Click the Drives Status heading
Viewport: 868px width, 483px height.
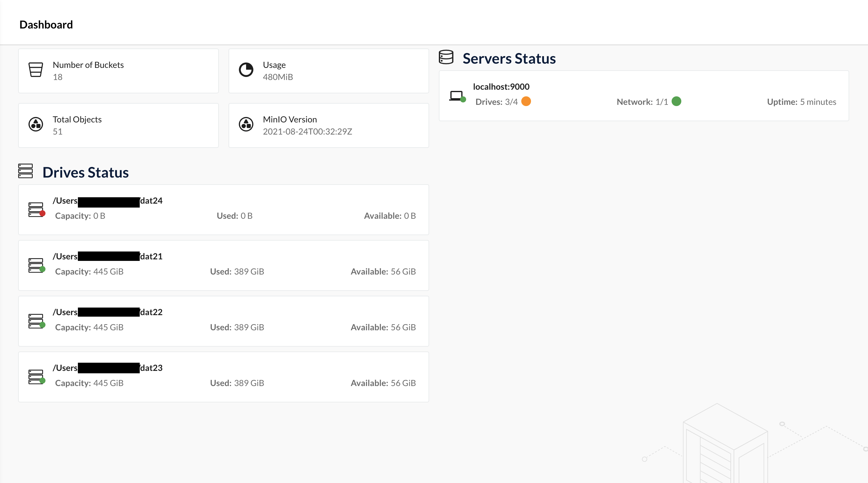click(x=85, y=172)
